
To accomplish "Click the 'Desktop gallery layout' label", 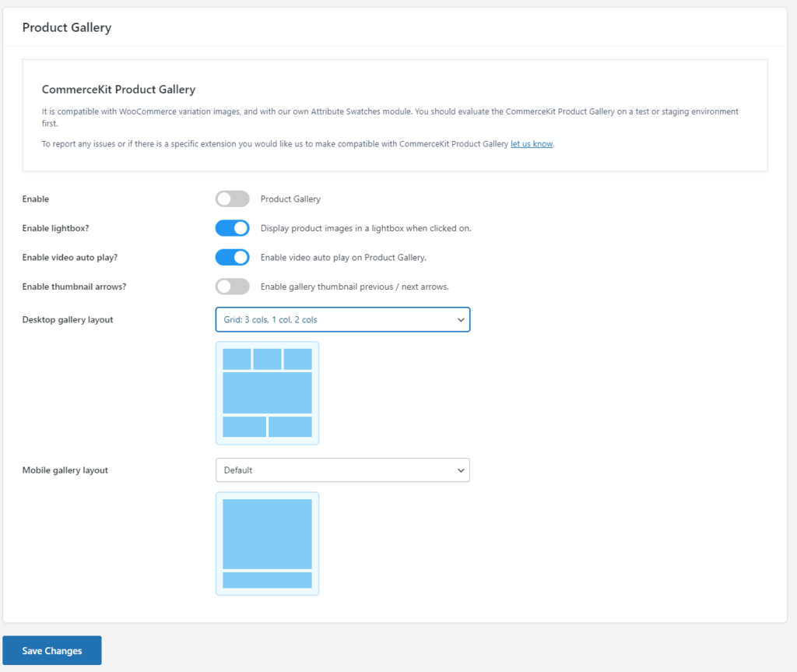I will point(68,320).
